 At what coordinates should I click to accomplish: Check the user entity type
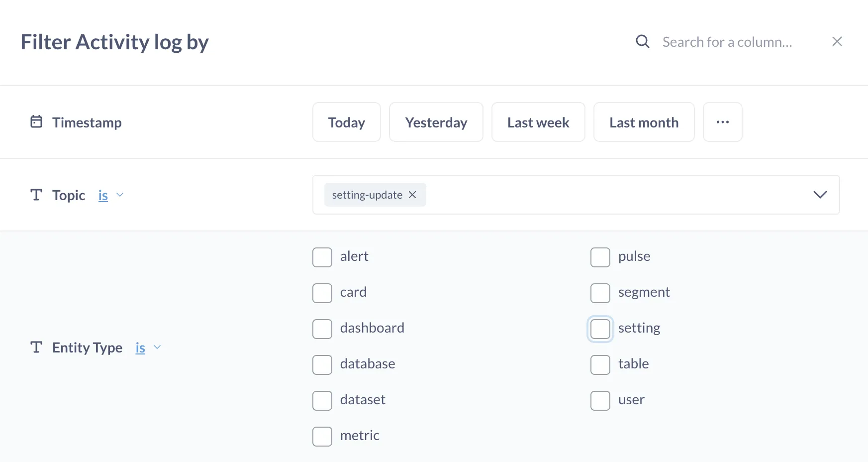(x=600, y=400)
